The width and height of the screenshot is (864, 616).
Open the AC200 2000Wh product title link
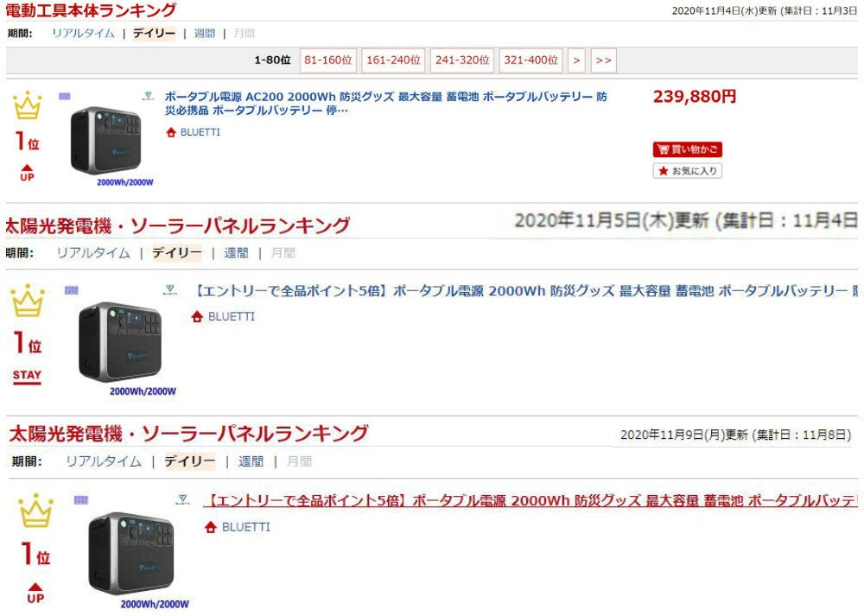coord(385,103)
